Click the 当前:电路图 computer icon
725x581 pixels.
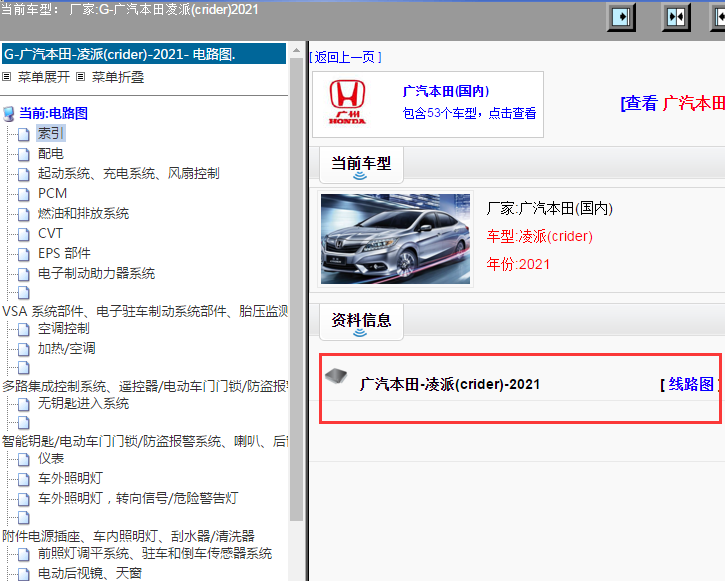9,114
